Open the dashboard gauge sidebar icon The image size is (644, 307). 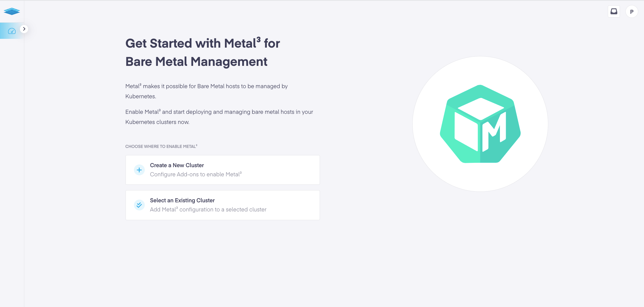click(12, 31)
